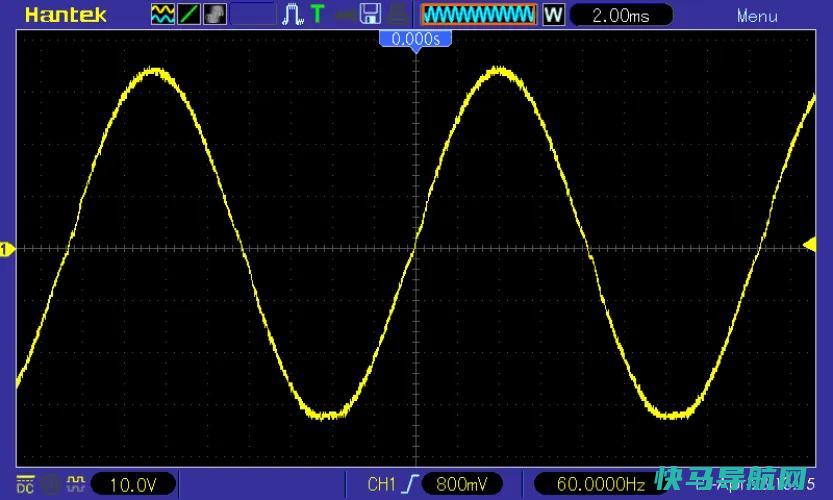This screenshot has width=833, height=500.
Task: Click the 60.0000Hz frequency readout
Action: pos(600,484)
